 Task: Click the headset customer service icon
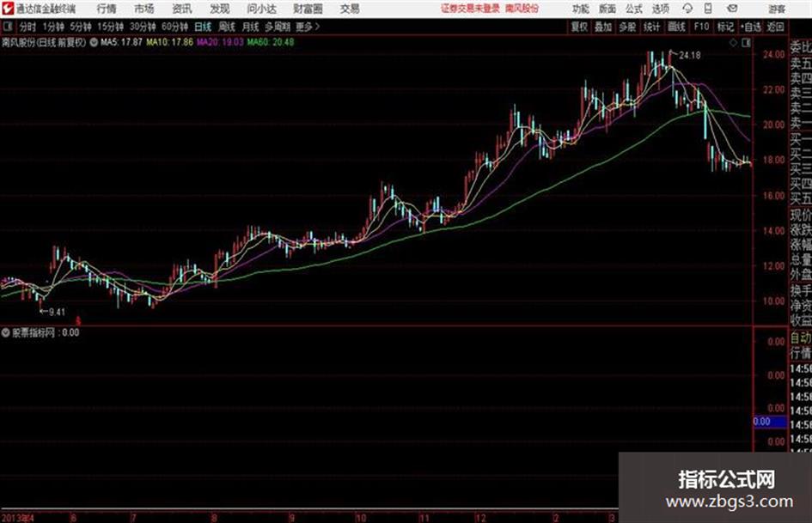(x=687, y=9)
